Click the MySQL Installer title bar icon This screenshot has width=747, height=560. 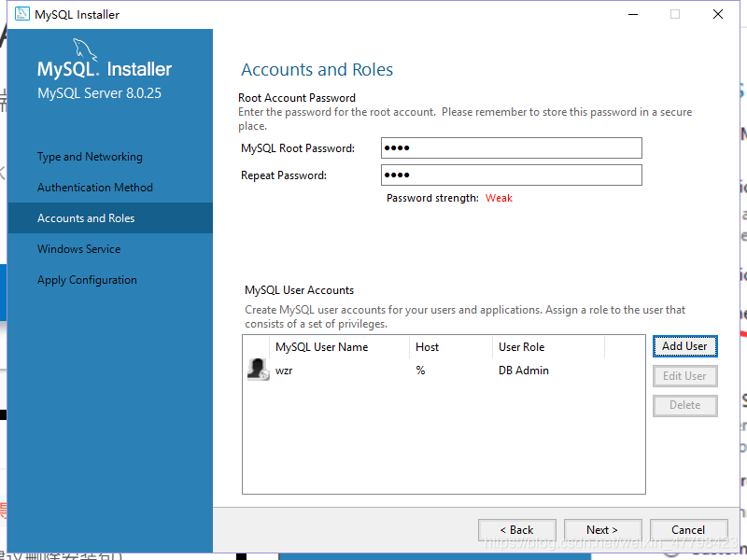[21, 14]
